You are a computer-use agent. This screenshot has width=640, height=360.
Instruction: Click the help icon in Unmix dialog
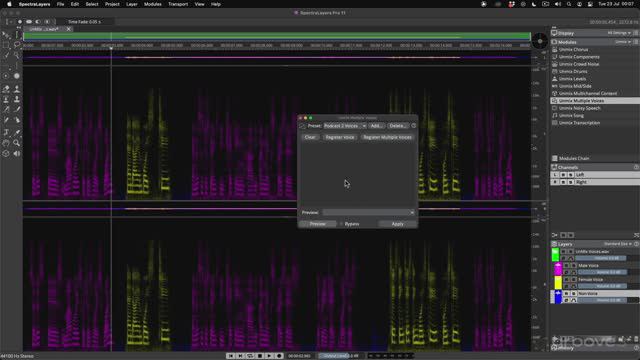click(413, 126)
